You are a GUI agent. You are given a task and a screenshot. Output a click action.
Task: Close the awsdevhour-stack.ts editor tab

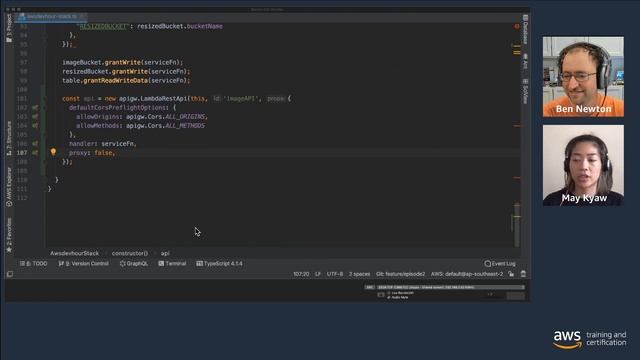[82, 16]
